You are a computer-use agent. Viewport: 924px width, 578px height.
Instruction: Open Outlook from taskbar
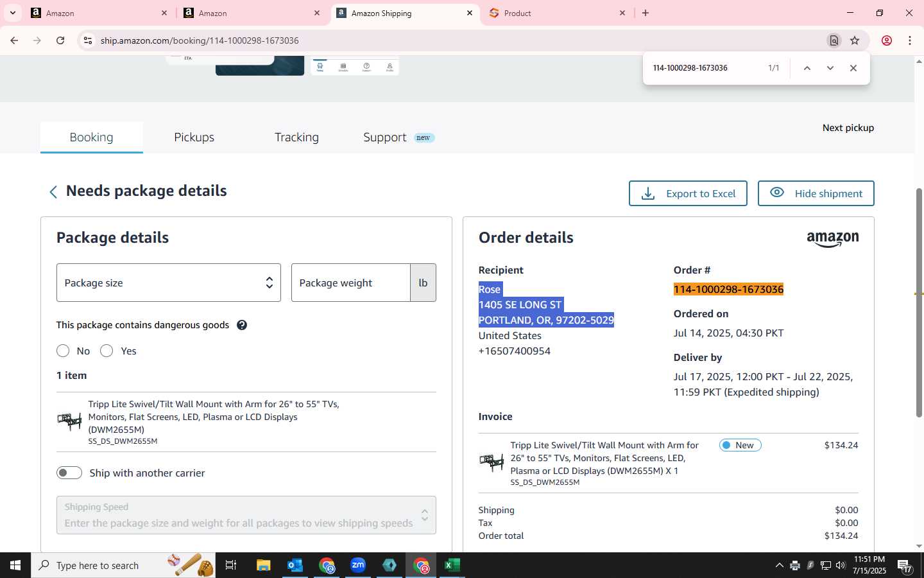[x=295, y=565]
